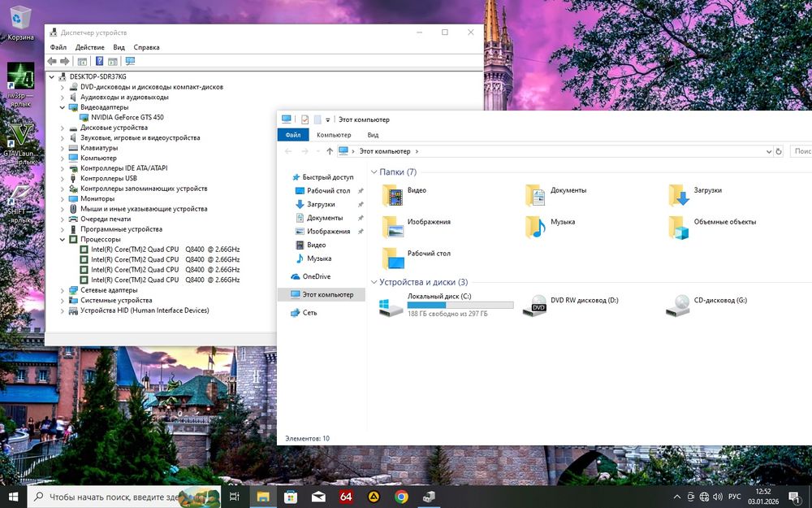The height and width of the screenshot is (508, 812).
Task: Click OneDrive in Explorer sidebar
Action: coord(311,276)
